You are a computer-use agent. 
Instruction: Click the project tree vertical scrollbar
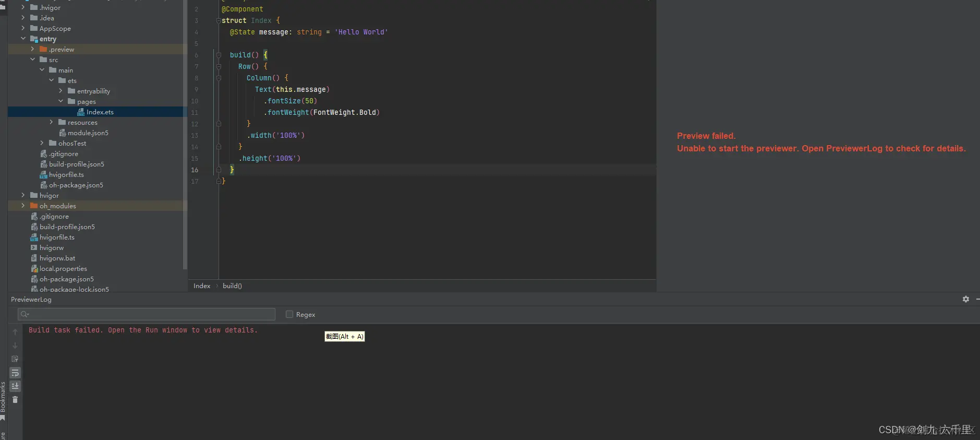185,135
